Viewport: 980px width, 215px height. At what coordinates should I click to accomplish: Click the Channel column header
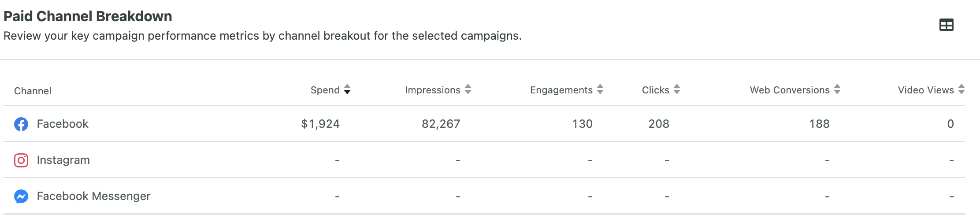[x=33, y=91]
